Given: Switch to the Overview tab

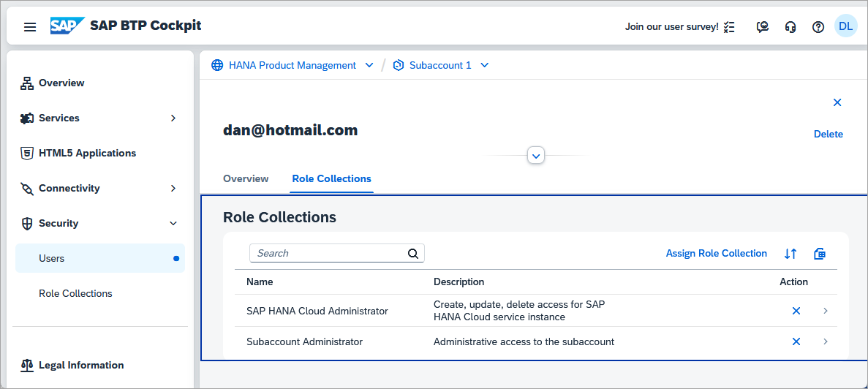Looking at the screenshot, I should [246, 178].
